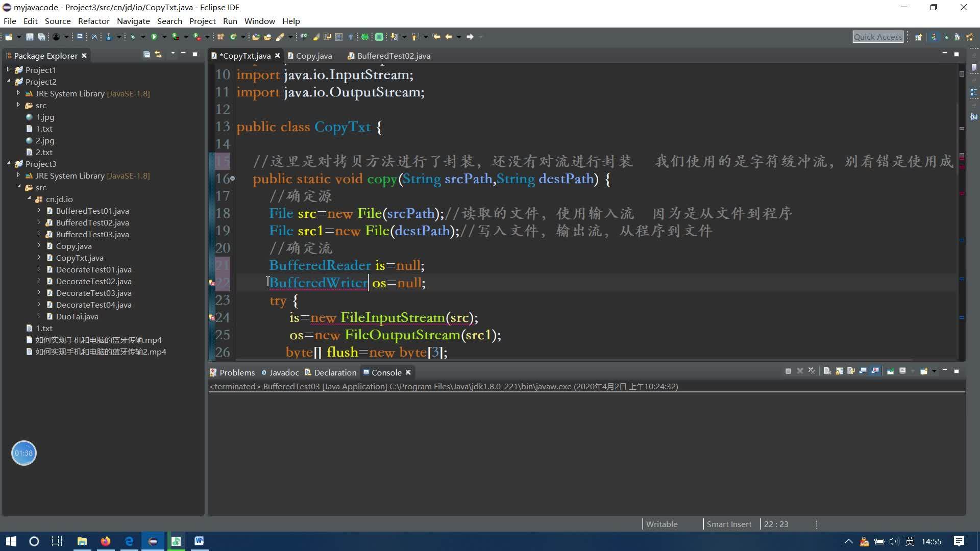Switch to the Problems tab
Screen dimensions: 980x551
click(x=232, y=372)
